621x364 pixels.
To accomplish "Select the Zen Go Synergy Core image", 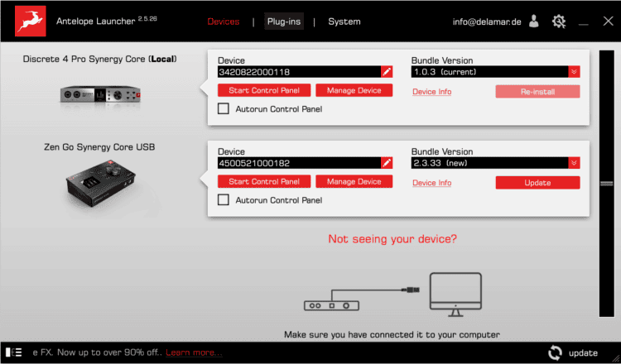I will [x=100, y=183].
